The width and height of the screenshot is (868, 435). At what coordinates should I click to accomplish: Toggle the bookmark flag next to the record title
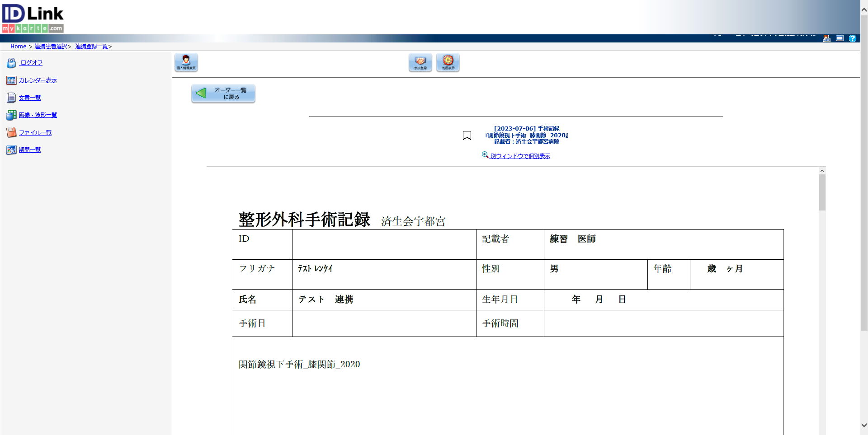[467, 135]
